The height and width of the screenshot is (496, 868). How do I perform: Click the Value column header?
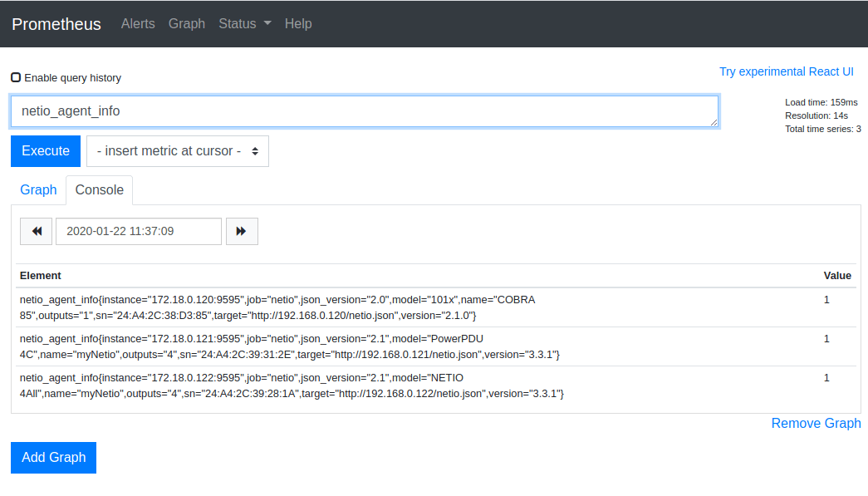[837, 276]
